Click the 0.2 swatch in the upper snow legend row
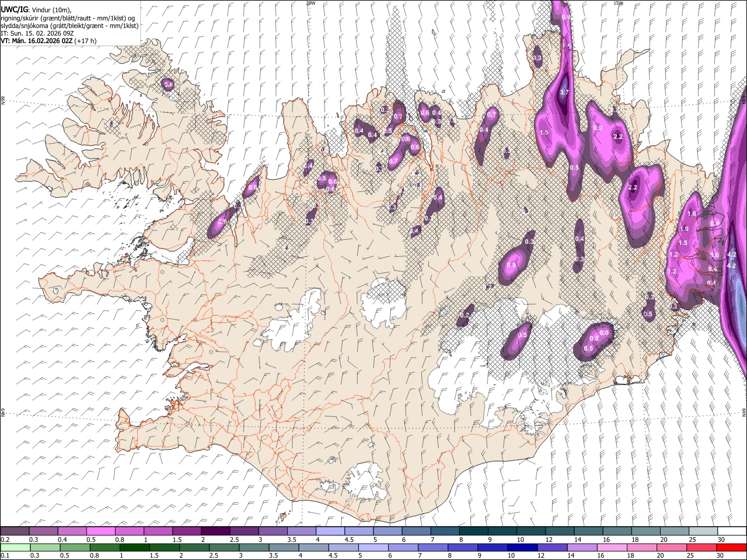Viewport: 747px width, 560px height. coord(15,531)
